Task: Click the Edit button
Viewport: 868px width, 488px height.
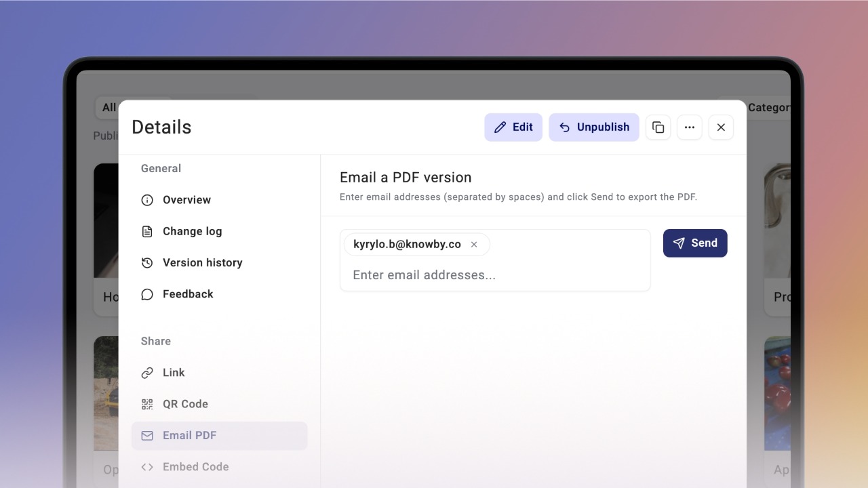Action: pos(513,127)
